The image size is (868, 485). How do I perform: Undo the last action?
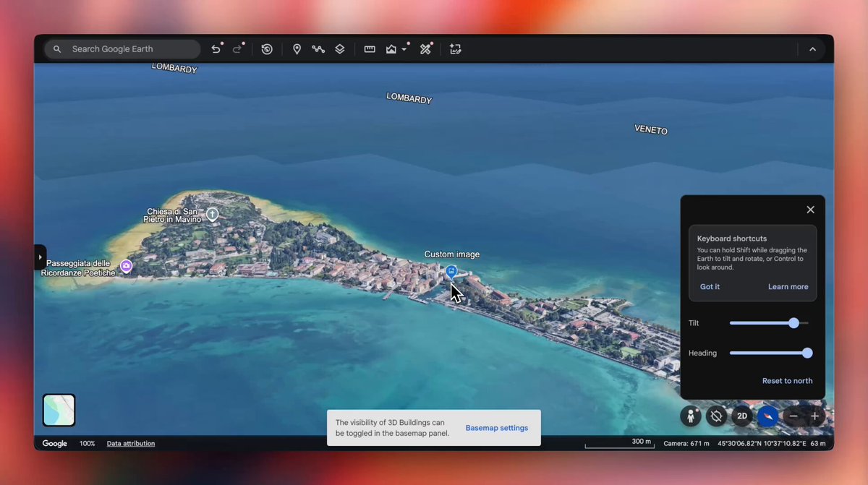point(216,49)
